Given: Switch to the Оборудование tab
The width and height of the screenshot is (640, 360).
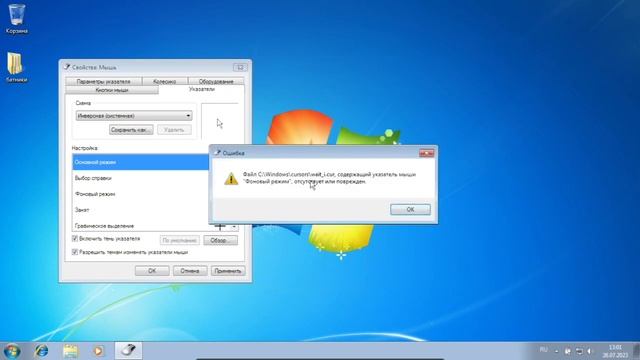Looking at the screenshot, I should click(x=216, y=81).
